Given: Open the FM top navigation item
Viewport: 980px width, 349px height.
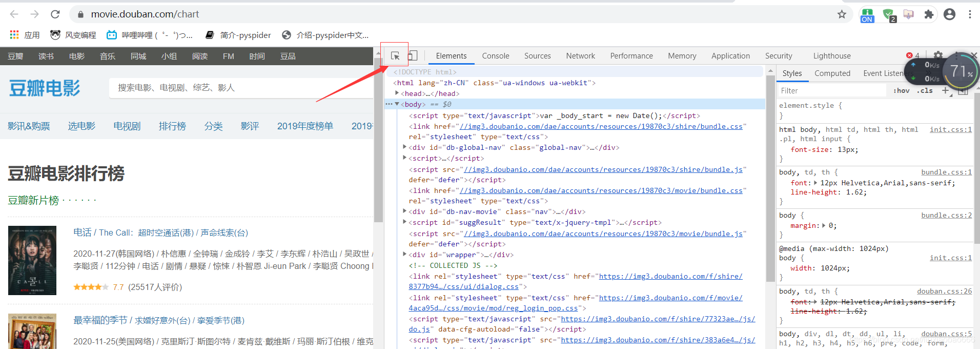Looking at the screenshot, I should 229,56.
